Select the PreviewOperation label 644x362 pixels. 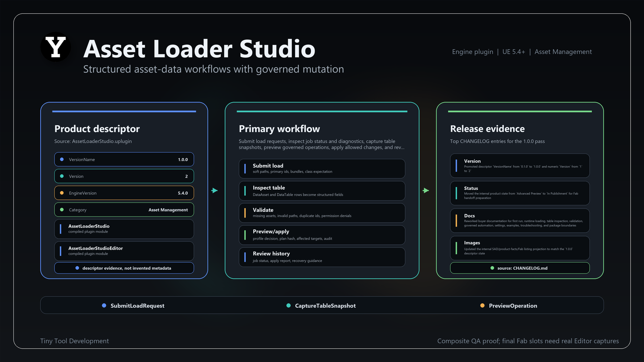513,306
